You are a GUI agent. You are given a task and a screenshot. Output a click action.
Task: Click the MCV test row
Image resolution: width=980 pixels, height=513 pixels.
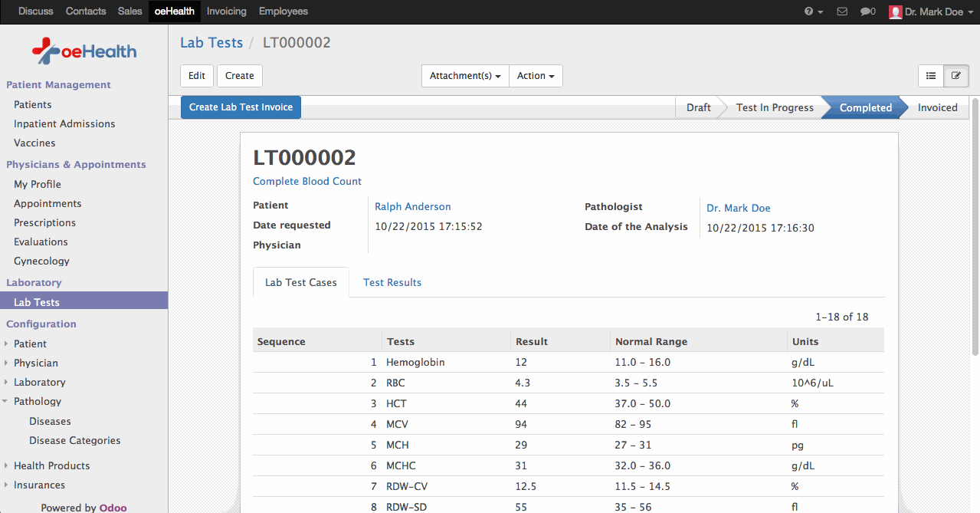tap(569, 424)
